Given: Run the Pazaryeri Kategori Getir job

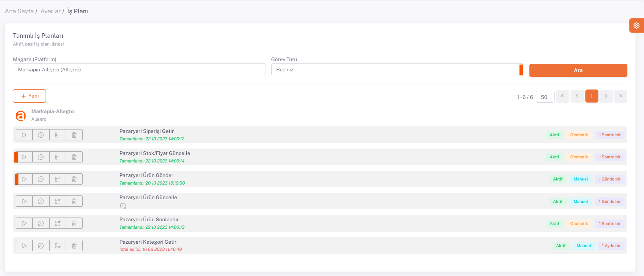Looking at the screenshot, I should tap(24, 246).
